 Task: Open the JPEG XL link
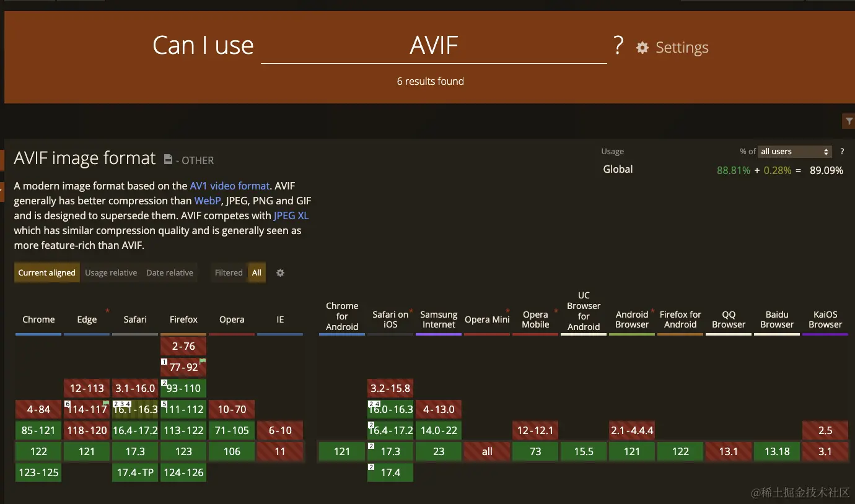(x=291, y=215)
